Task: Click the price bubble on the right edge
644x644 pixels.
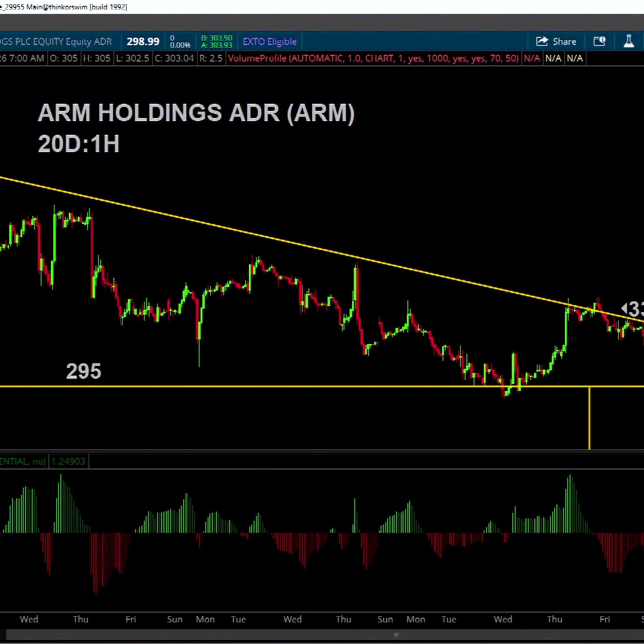Action: [633, 309]
